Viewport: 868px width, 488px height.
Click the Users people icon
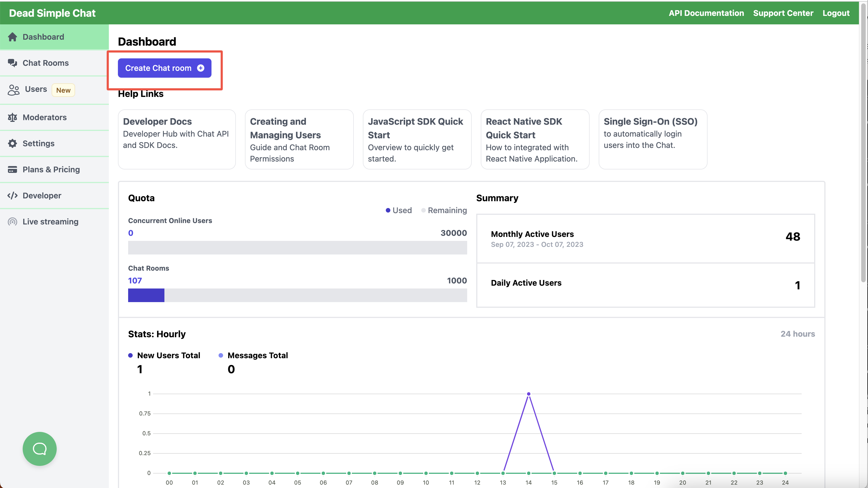point(14,90)
